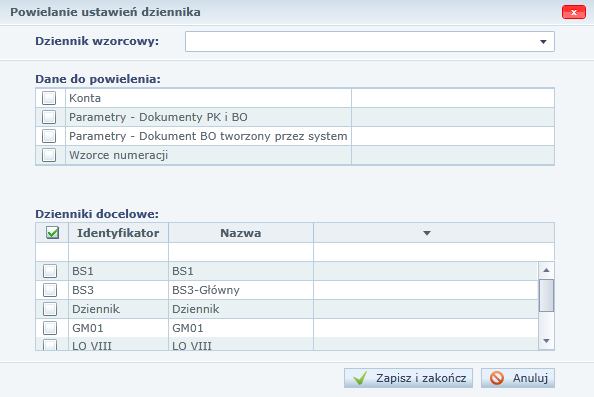Screen dimensions: 594x397
Task: Click the Anuluj button
Action: coord(518,378)
